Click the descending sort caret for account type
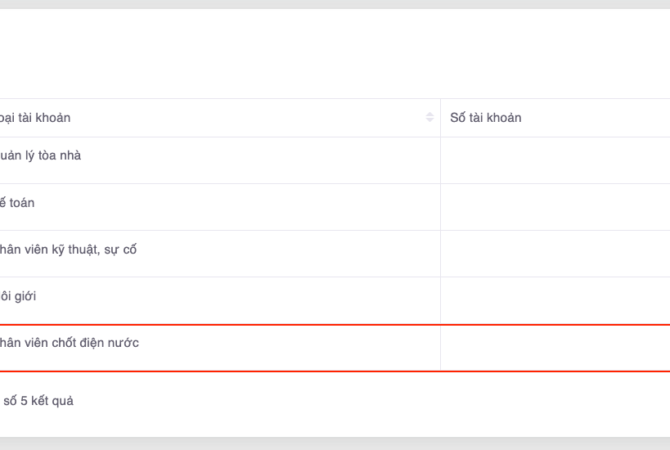 (430, 121)
